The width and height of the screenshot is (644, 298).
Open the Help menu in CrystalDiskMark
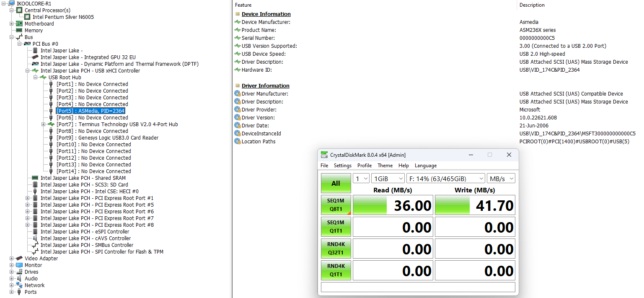click(403, 166)
